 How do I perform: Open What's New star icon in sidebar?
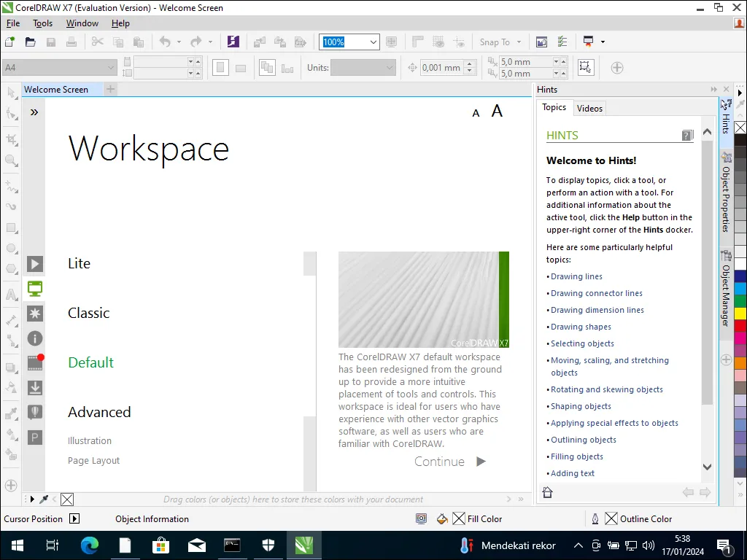(x=34, y=314)
